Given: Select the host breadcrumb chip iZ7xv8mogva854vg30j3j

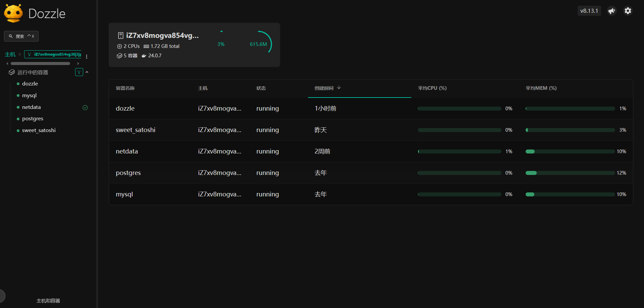Looking at the screenshot, I should pos(53,54).
